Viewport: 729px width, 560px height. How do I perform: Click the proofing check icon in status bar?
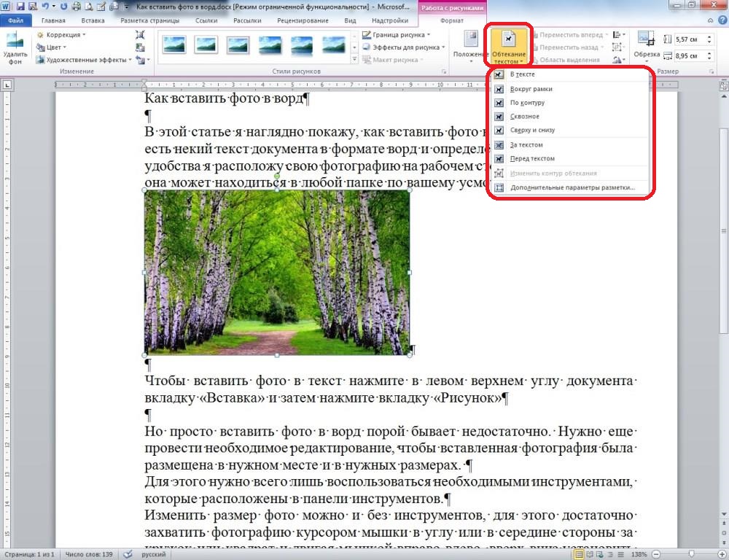pyautogui.click(x=128, y=554)
